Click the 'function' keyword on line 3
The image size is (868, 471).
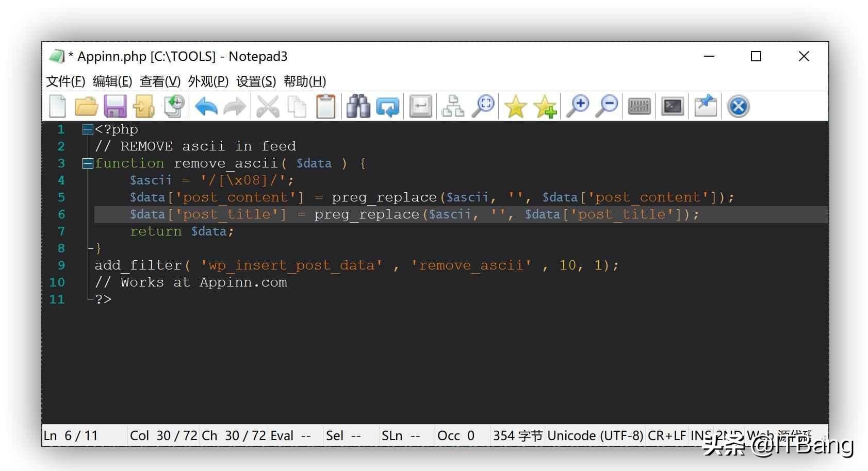pos(129,163)
